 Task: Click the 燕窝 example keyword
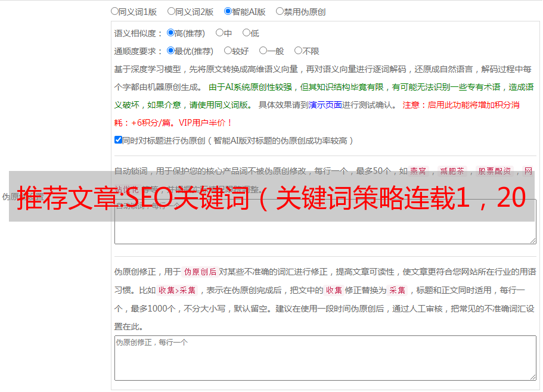[418, 171]
